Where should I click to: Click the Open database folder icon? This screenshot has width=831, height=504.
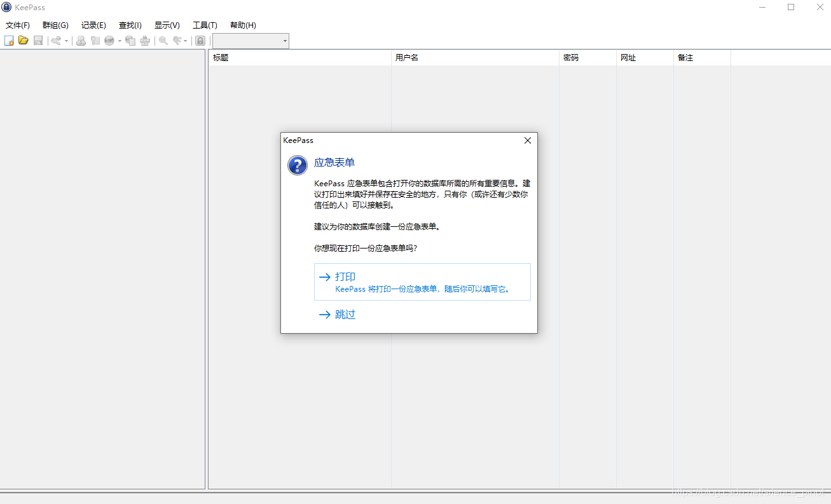point(24,41)
